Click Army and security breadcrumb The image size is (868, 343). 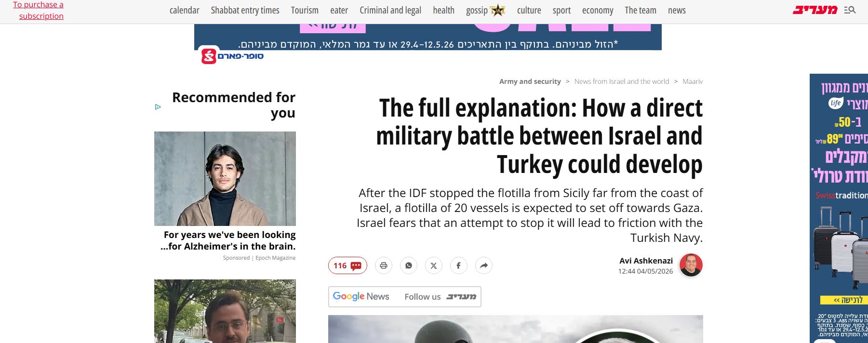530,81
